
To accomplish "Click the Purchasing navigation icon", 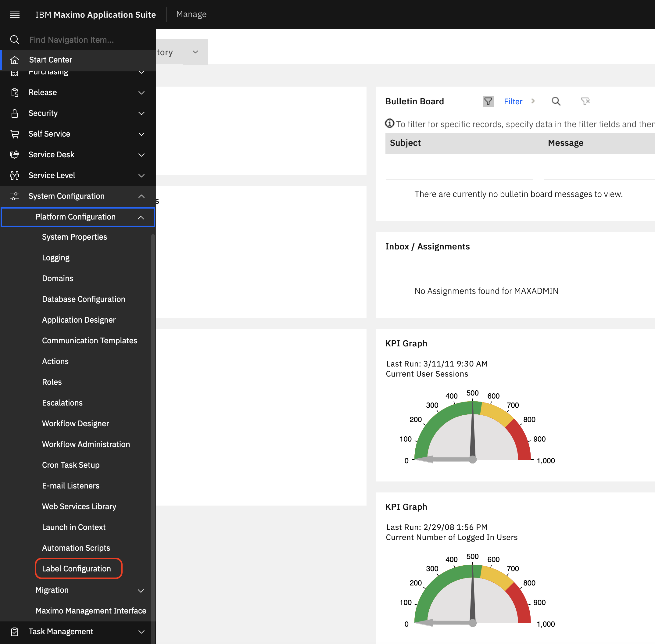I will (x=15, y=72).
